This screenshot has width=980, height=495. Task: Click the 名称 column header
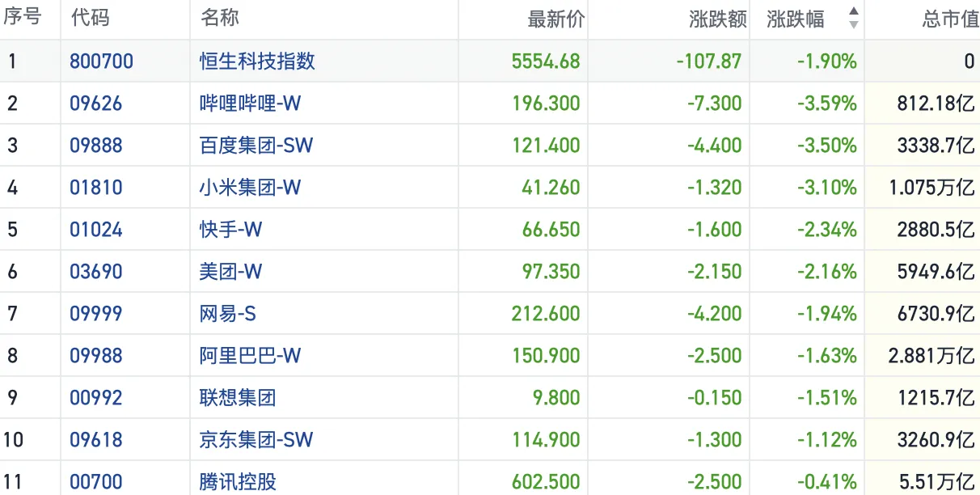tap(219, 19)
